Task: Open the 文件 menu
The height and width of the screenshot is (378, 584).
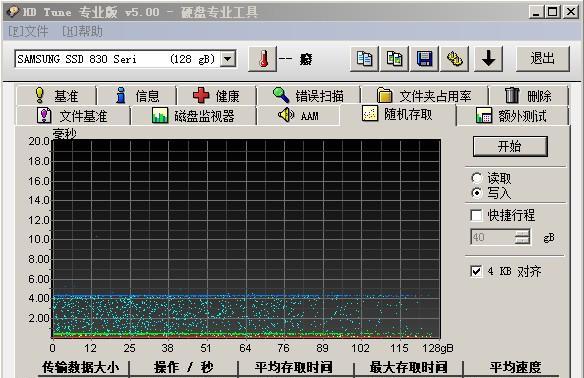Action: [x=28, y=31]
